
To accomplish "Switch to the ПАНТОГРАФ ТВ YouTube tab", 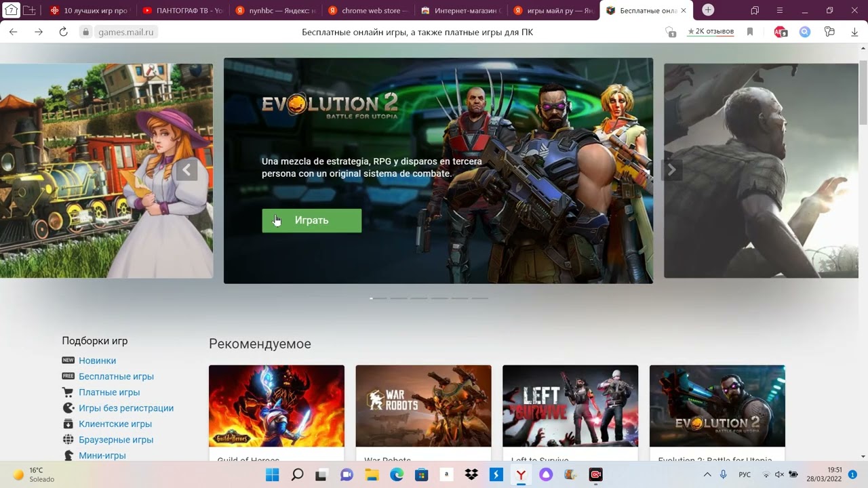I will 182,11.
